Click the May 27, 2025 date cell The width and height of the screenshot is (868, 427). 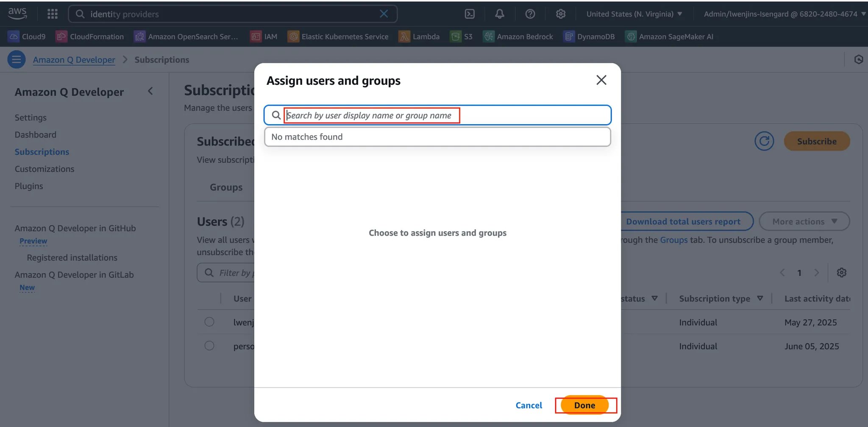coord(810,322)
